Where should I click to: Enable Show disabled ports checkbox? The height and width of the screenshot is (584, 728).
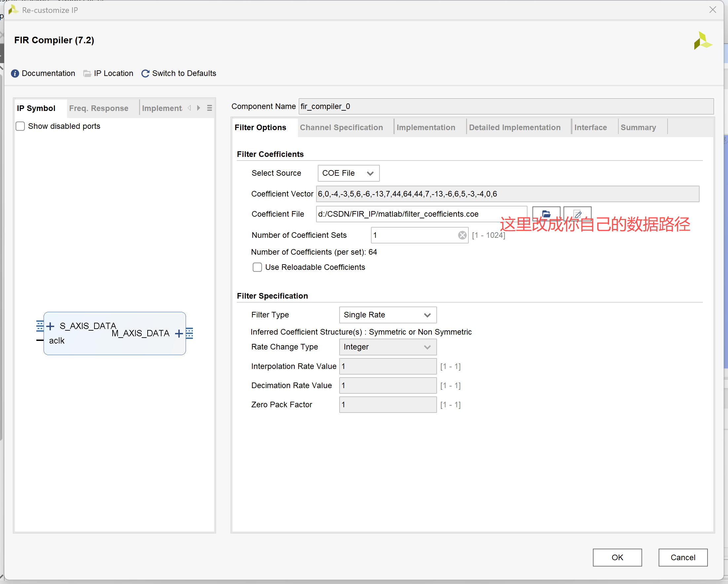point(20,126)
